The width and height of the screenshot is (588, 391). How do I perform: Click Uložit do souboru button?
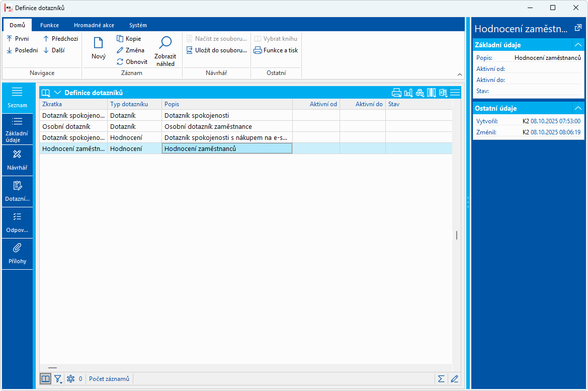[217, 50]
